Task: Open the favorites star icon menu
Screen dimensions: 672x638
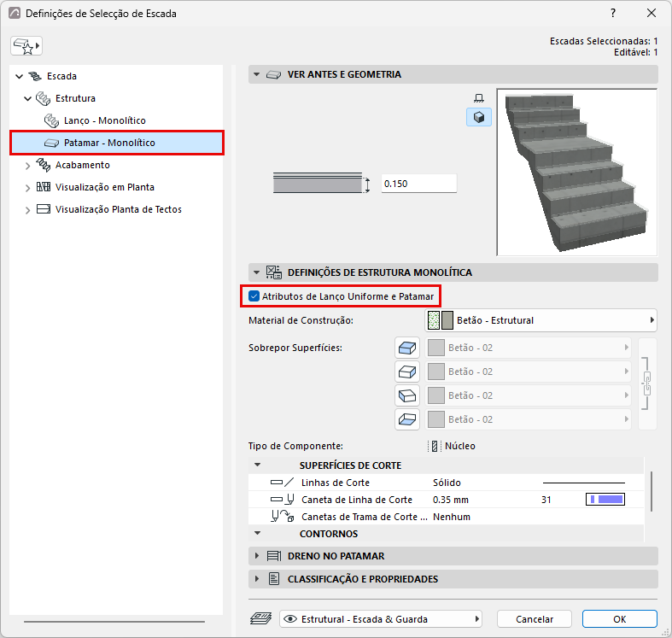Action: coord(26,46)
